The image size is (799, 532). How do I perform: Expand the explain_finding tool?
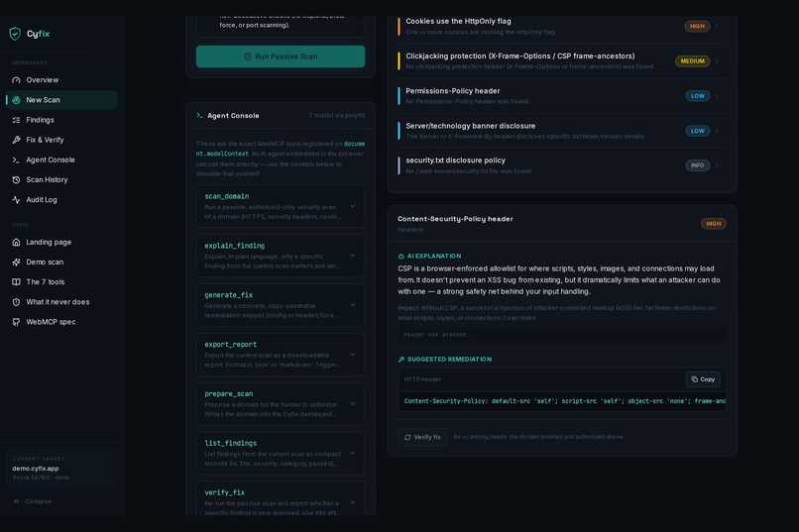281,256
